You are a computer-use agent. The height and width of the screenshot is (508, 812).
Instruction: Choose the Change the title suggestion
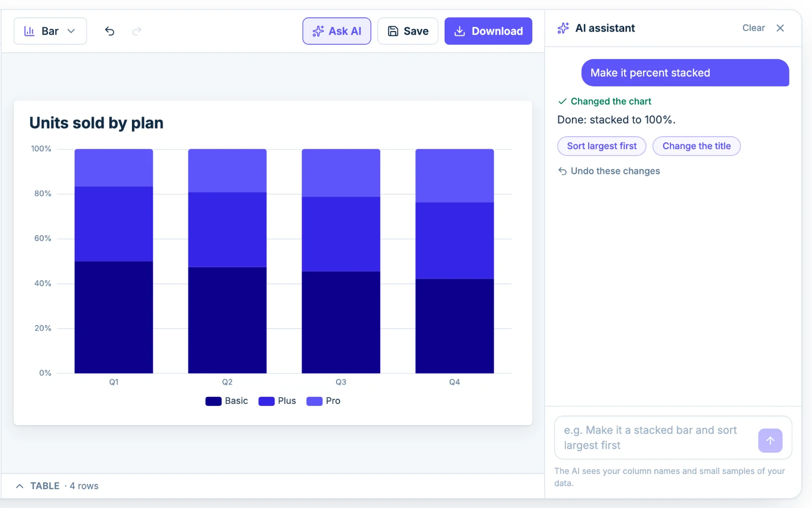point(697,146)
